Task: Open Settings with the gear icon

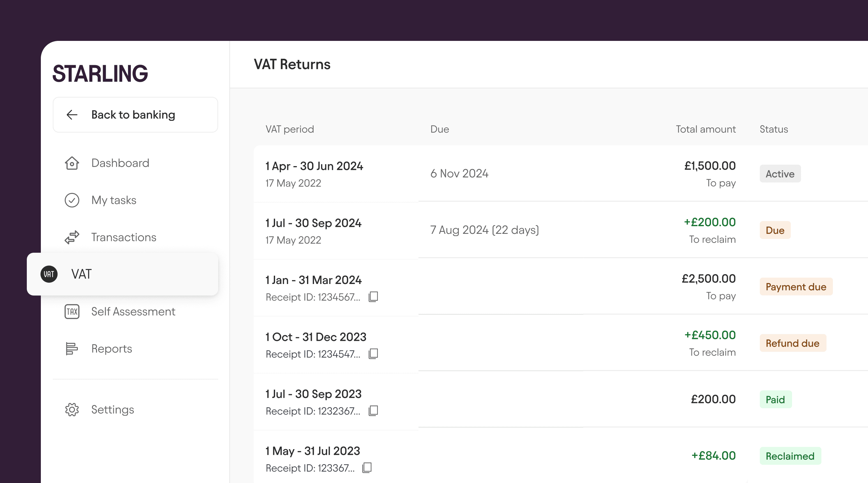Action: pyautogui.click(x=71, y=410)
